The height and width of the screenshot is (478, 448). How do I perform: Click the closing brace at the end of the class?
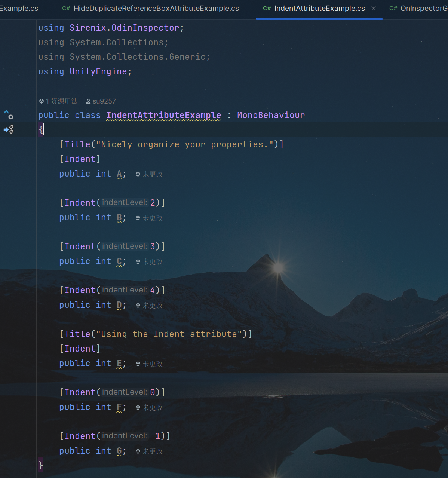[41, 465]
